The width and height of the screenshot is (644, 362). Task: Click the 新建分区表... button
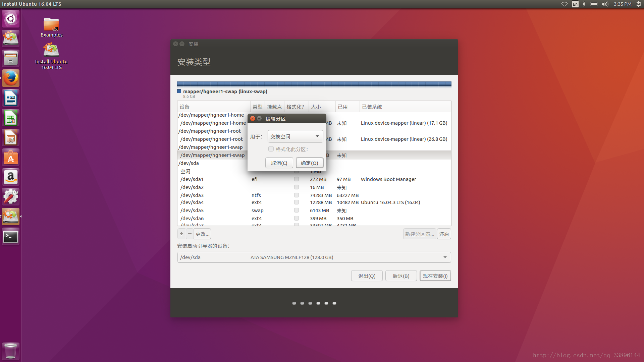[420, 234]
